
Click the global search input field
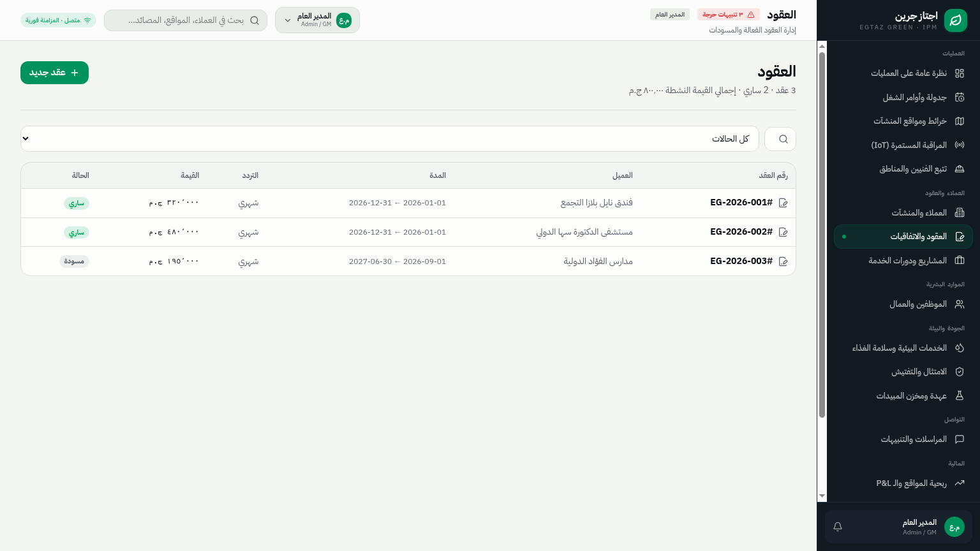186,20
